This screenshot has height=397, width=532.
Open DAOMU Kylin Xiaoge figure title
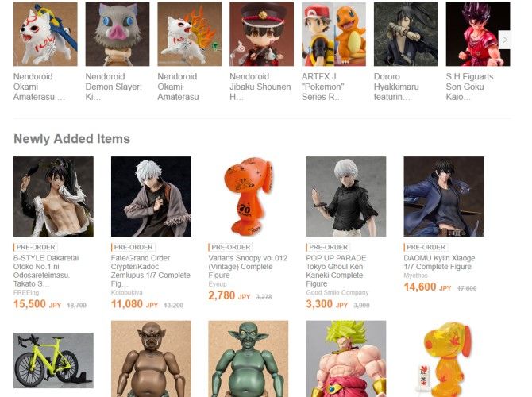[x=439, y=262]
